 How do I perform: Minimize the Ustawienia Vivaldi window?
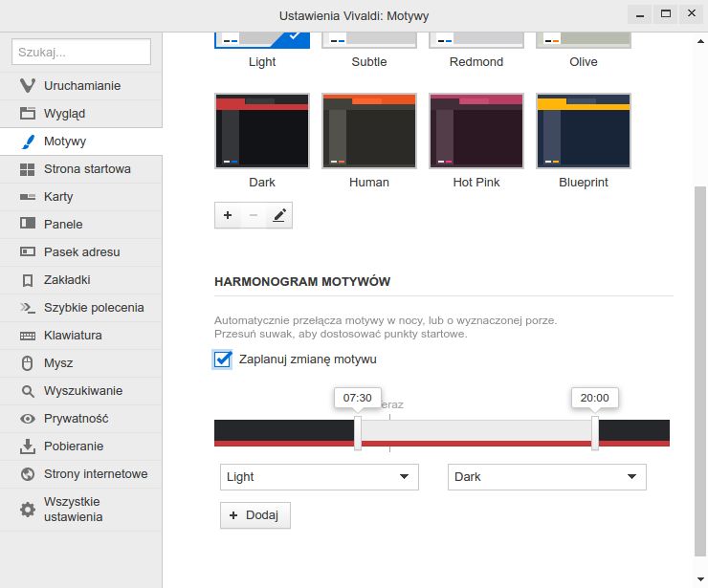click(640, 14)
